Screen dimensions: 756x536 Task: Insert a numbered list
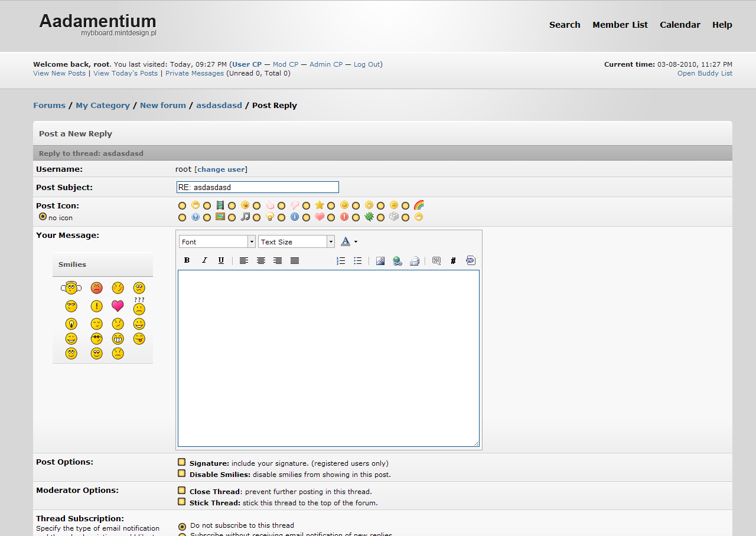click(x=341, y=260)
